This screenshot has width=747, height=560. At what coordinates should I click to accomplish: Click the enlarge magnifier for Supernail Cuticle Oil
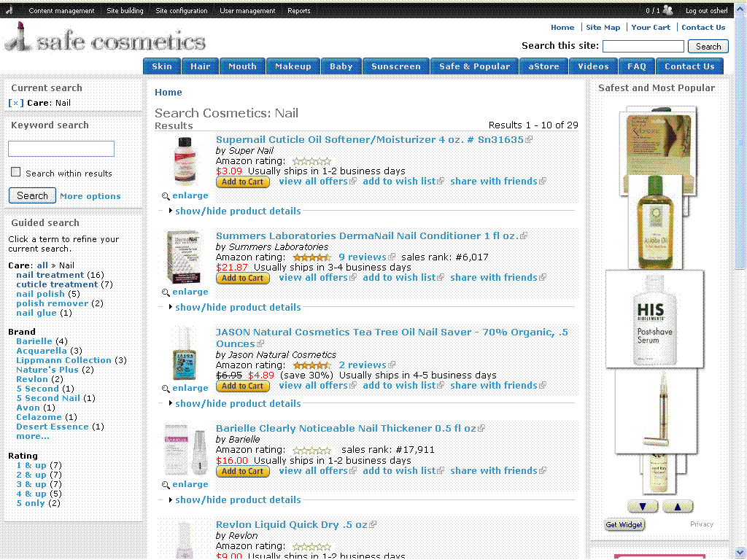166,196
